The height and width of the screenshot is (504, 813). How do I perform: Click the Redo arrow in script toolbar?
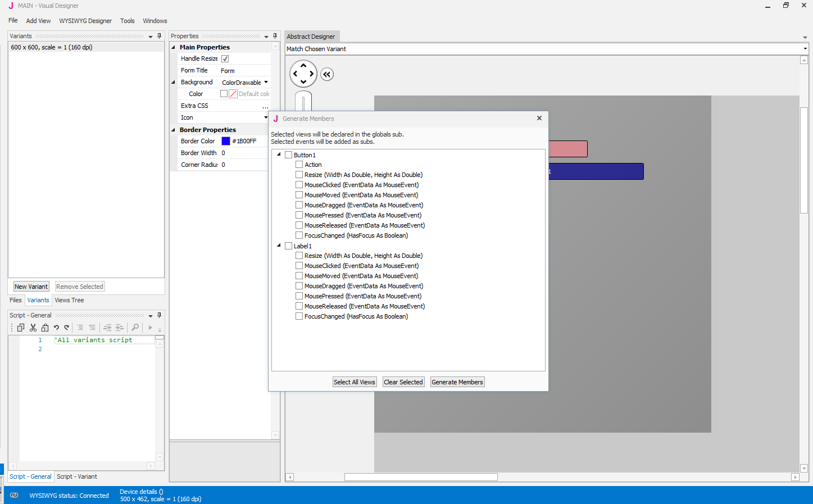pos(67,328)
